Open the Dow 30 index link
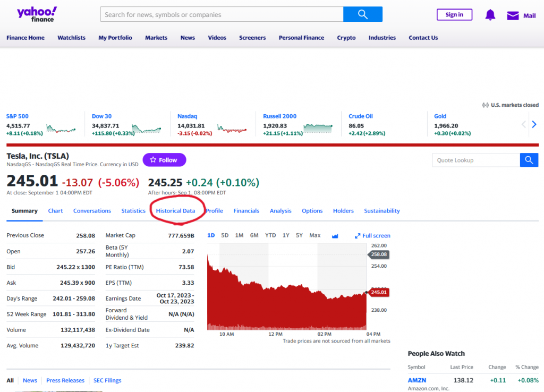544x392 pixels. tap(101, 116)
